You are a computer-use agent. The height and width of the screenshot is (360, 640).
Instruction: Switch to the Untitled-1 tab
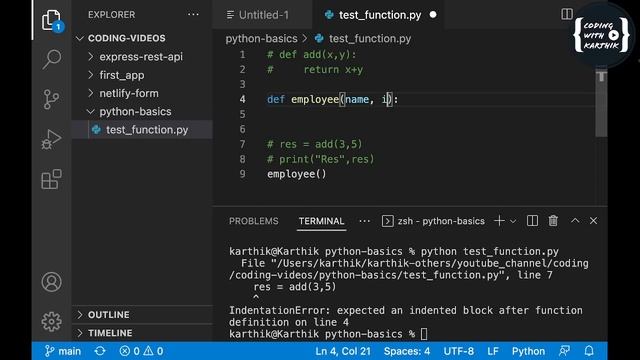(x=262, y=15)
